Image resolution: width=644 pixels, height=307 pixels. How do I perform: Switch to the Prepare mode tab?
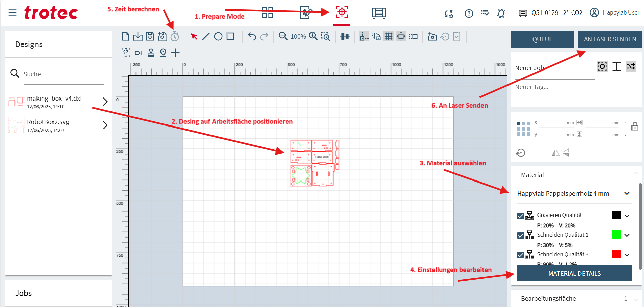342,13
